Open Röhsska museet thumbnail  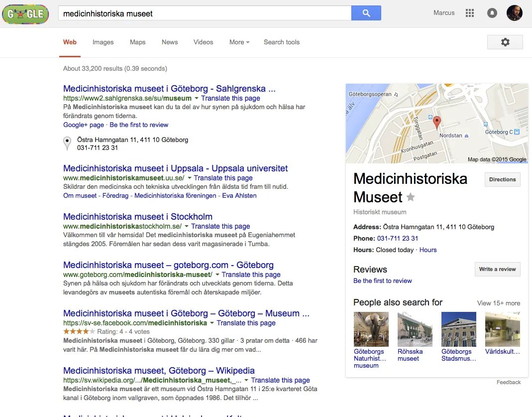(415, 329)
